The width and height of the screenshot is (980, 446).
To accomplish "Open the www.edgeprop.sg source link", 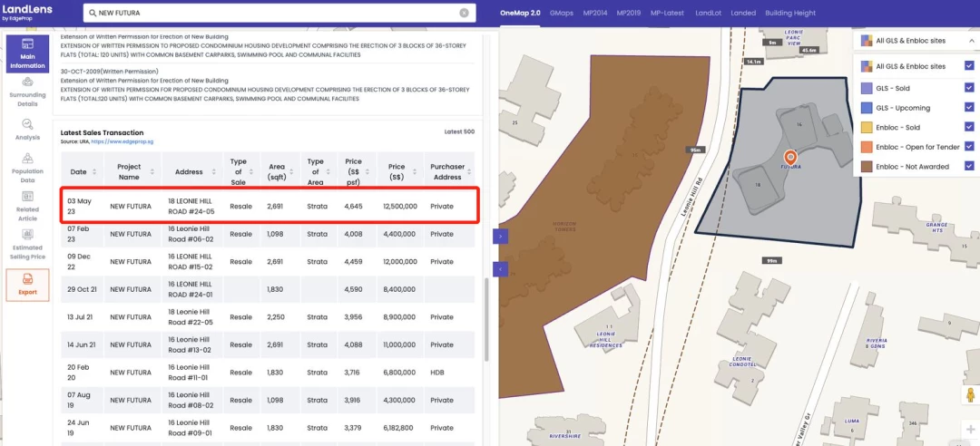I will (122, 141).
